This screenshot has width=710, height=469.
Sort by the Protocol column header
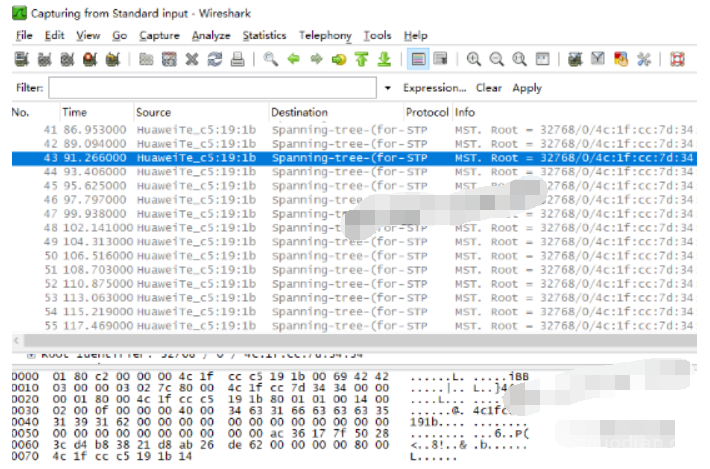(427, 112)
